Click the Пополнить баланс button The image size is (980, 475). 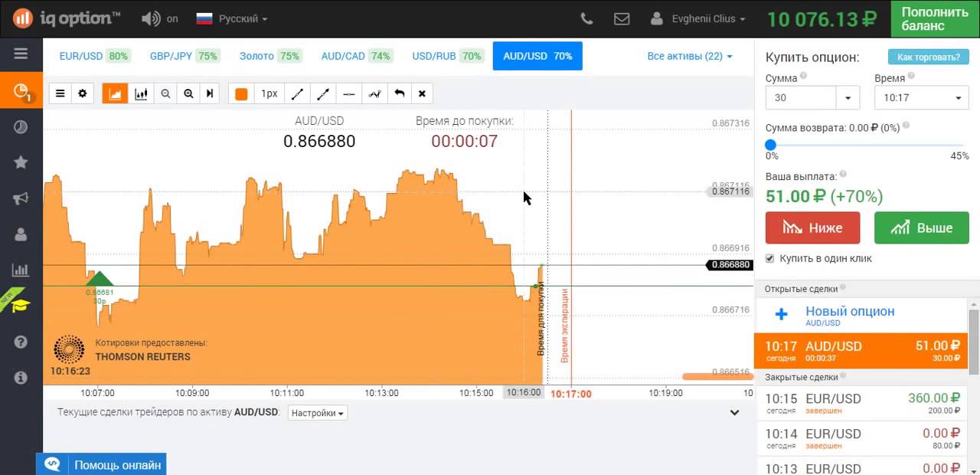(x=935, y=18)
